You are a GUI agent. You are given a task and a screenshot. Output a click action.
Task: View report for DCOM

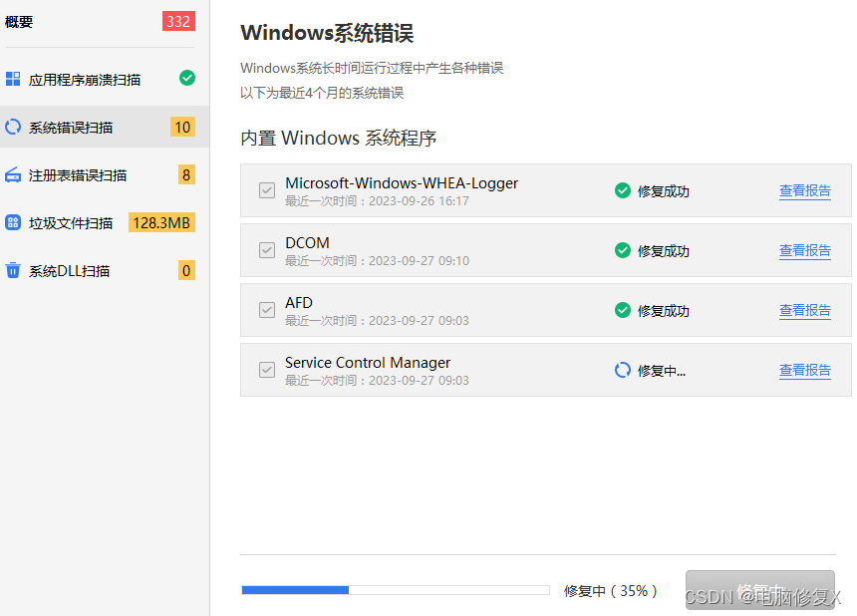click(804, 250)
